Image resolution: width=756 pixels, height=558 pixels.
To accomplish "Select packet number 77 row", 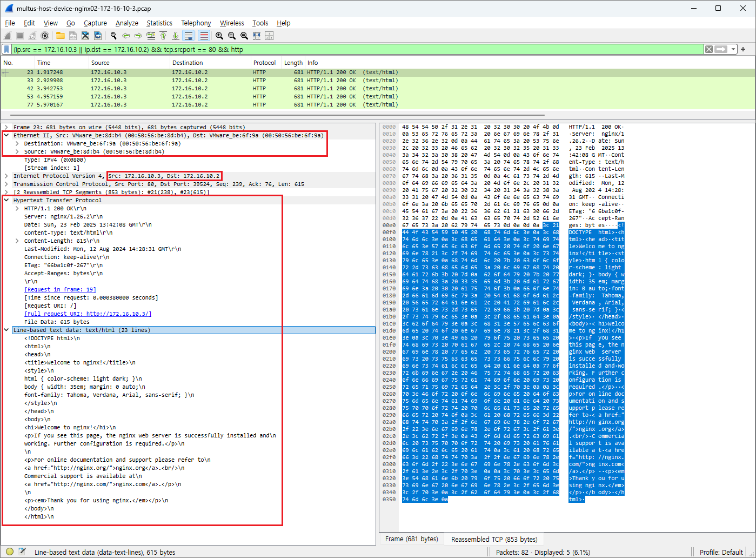I will [x=378, y=105].
